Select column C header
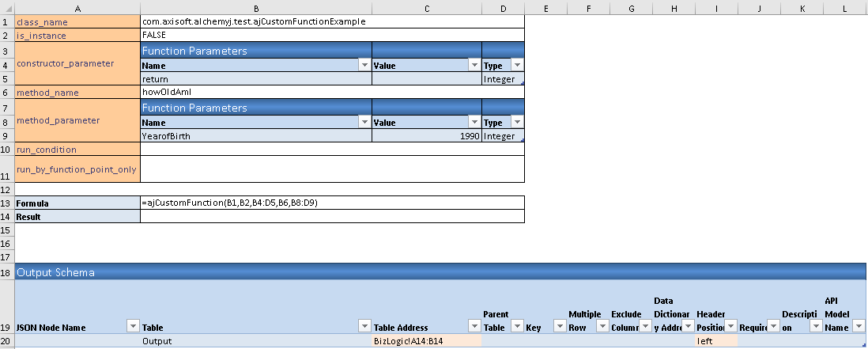 click(x=426, y=7)
